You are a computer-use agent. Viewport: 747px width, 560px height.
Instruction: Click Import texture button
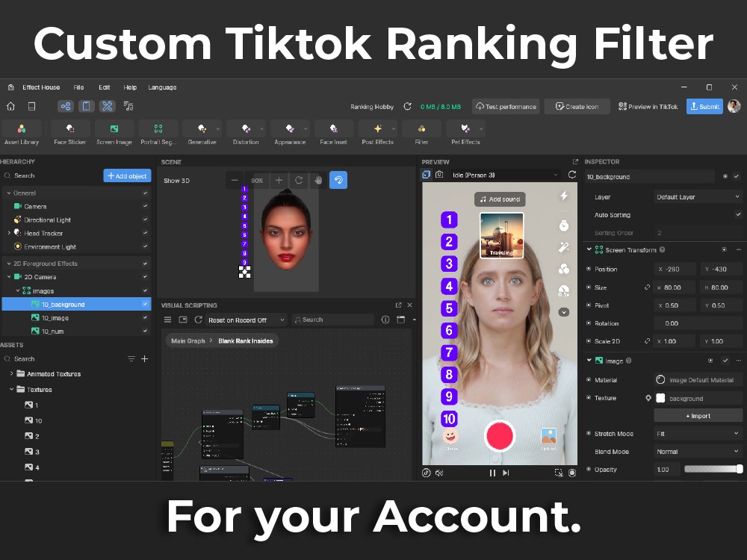698,416
